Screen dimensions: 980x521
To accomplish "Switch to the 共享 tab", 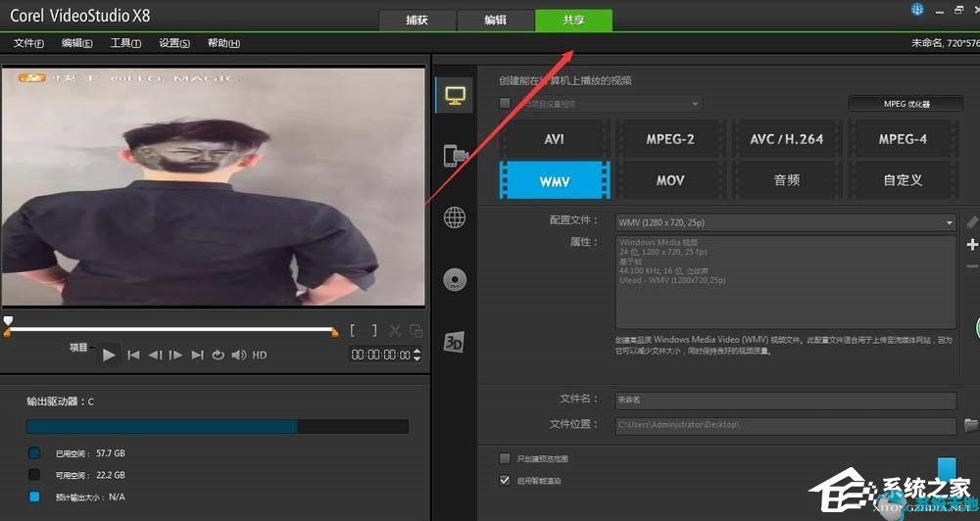I will [573, 20].
